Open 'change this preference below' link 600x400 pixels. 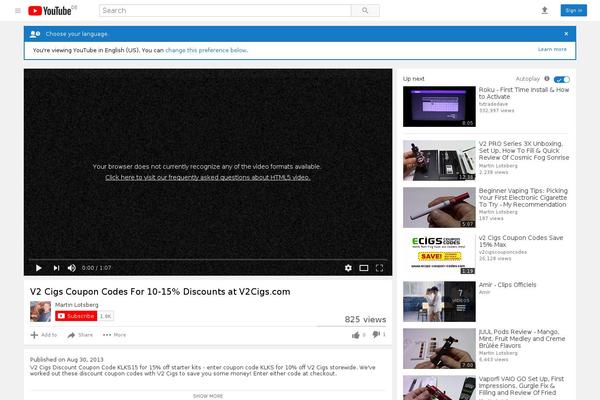click(x=206, y=50)
